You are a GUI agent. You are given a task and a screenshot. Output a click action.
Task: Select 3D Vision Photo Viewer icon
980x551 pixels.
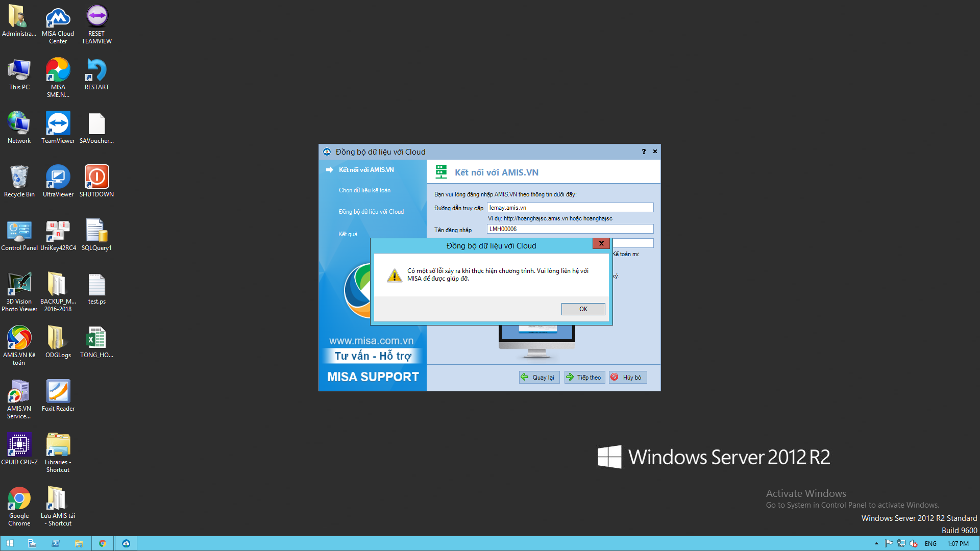pos(19,292)
